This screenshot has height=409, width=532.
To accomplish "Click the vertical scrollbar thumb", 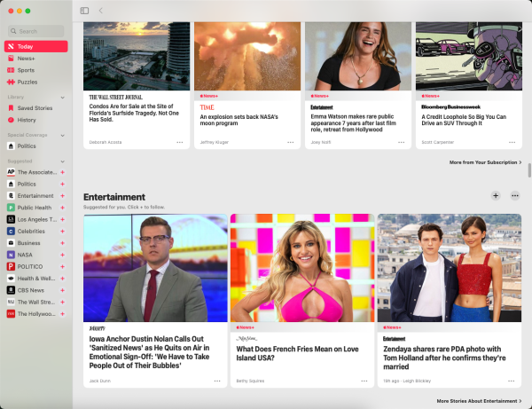I will [529, 170].
